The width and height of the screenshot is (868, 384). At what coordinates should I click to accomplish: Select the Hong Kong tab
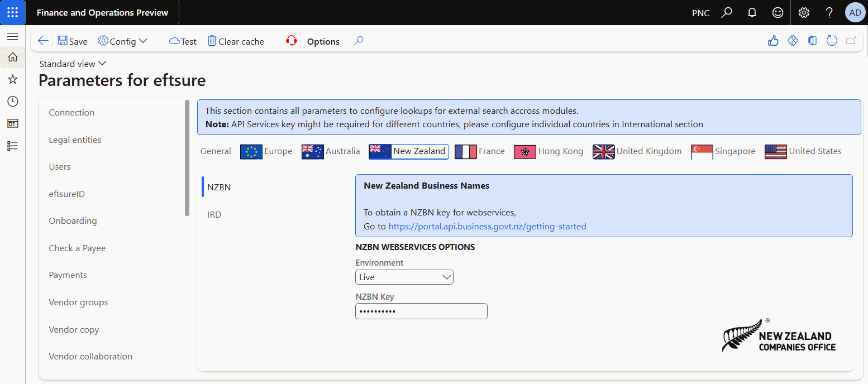(x=549, y=151)
